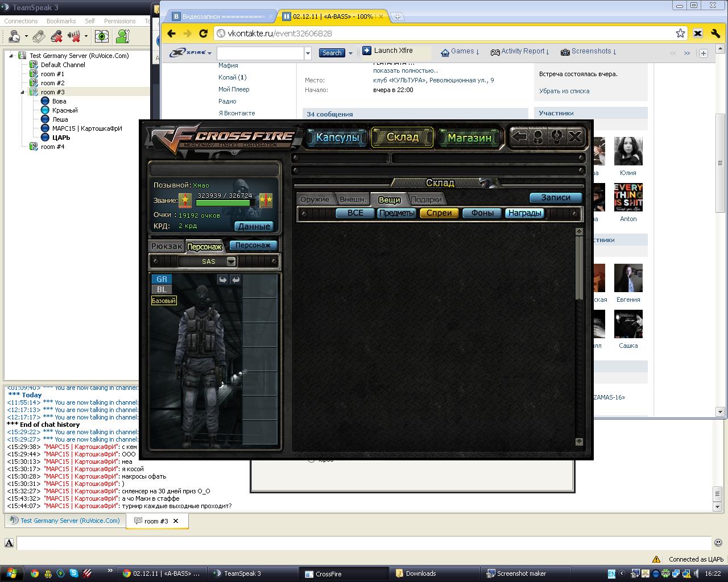728x582 pixels.
Task: Click the TeamSpeak eye subscribe-channels toolbar icon
Action: [x=102, y=36]
